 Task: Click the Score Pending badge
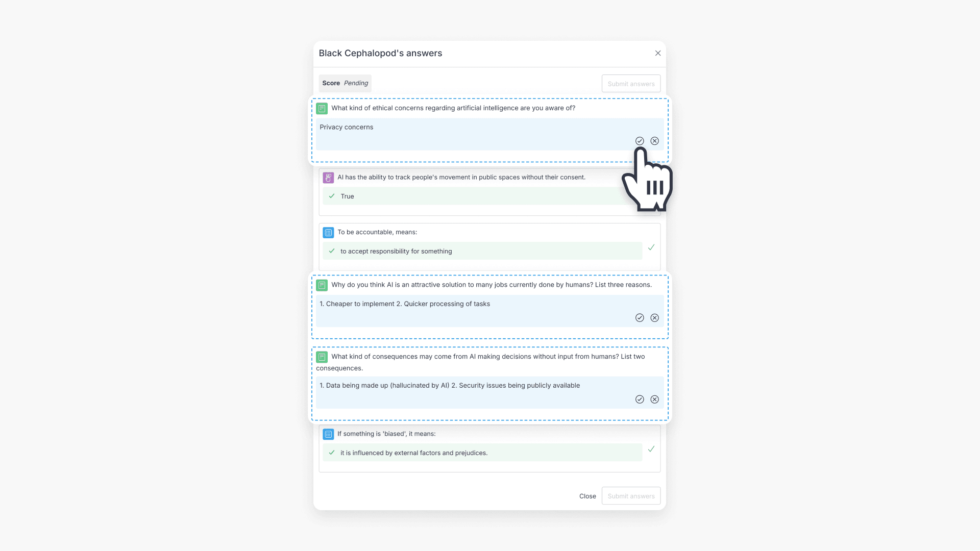(x=345, y=83)
